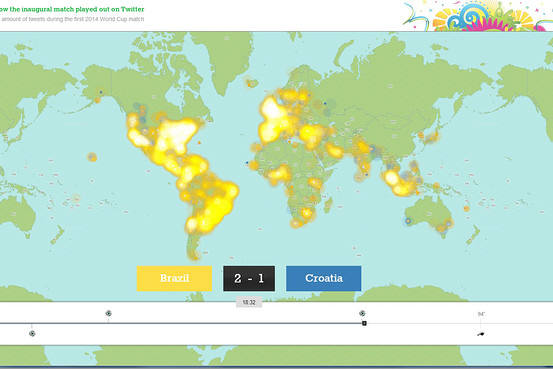The width and height of the screenshot is (553, 369).
Task: Click the 2 - 1 score box
Action: [x=249, y=278]
